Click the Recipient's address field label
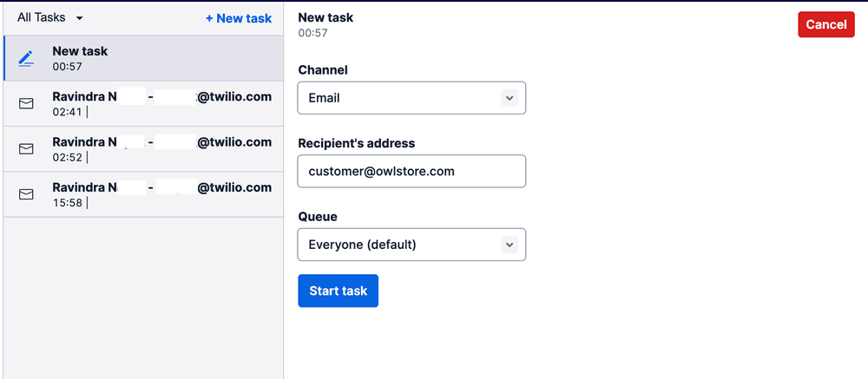The width and height of the screenshot is (868, 379). click(356, 143)
